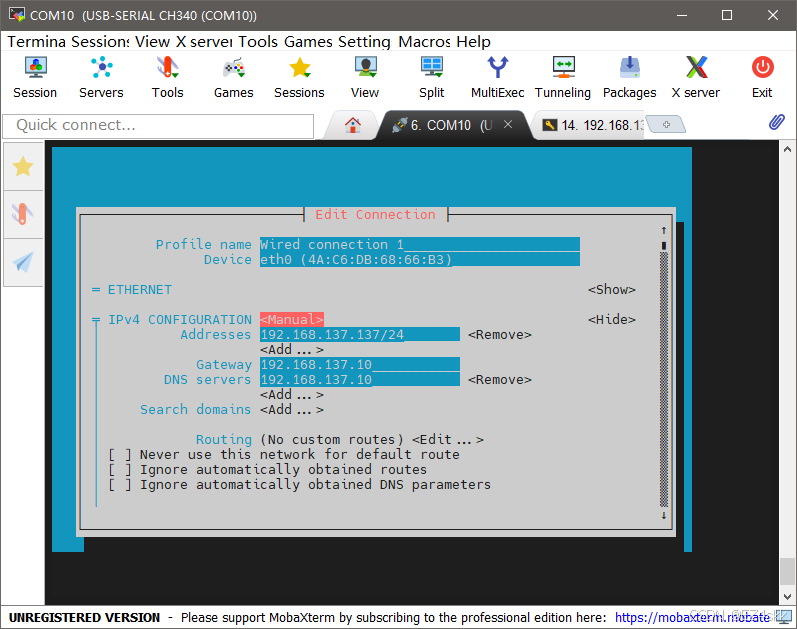This screenshot has height=629, width=797.
Task: Add a search domain
Action: pos(292,410)
